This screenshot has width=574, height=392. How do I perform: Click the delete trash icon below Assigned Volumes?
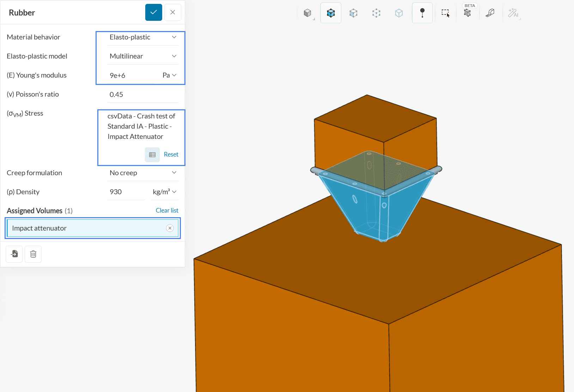coord(33,254)
